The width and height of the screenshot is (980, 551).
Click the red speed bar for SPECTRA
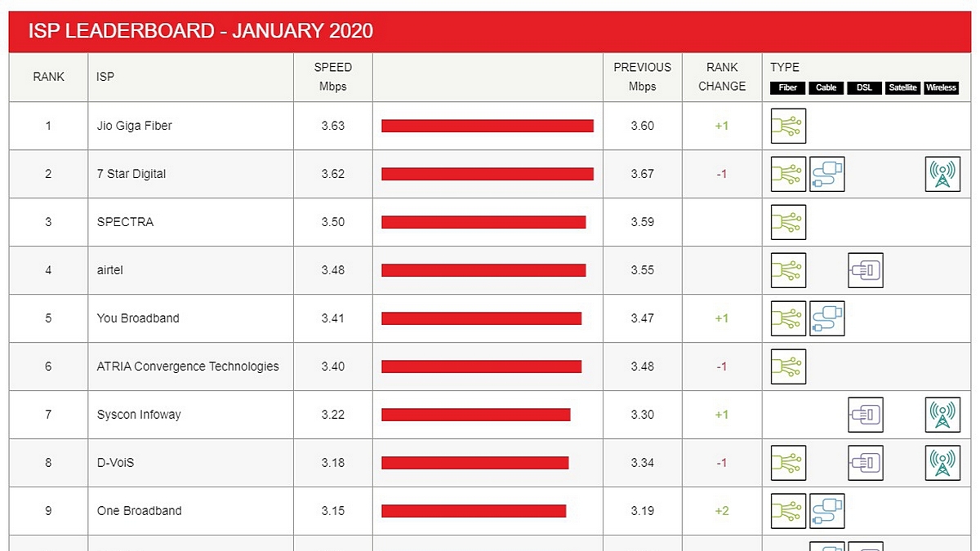tap(483, 222)
